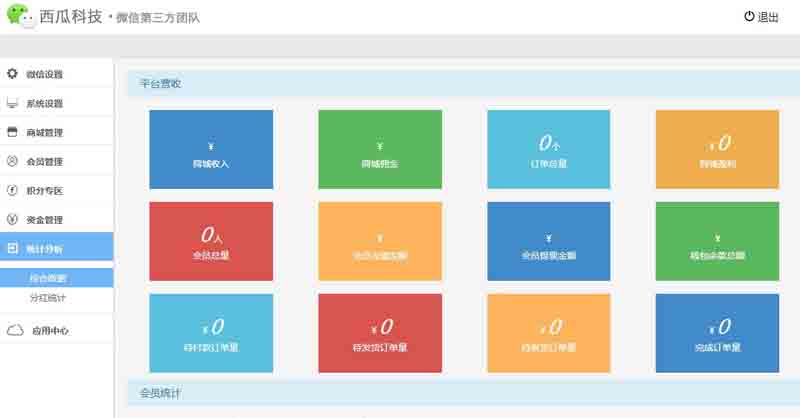This screenshot has width=800, height=418.
Task: Click the cloud icon beside 应用中心
Action: (14, 330)
